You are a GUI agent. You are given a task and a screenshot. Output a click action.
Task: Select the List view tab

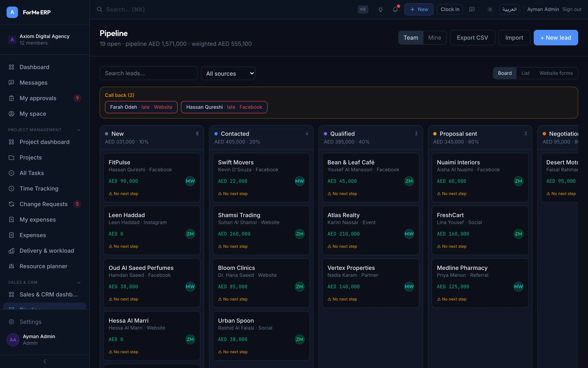coord(525,73)
